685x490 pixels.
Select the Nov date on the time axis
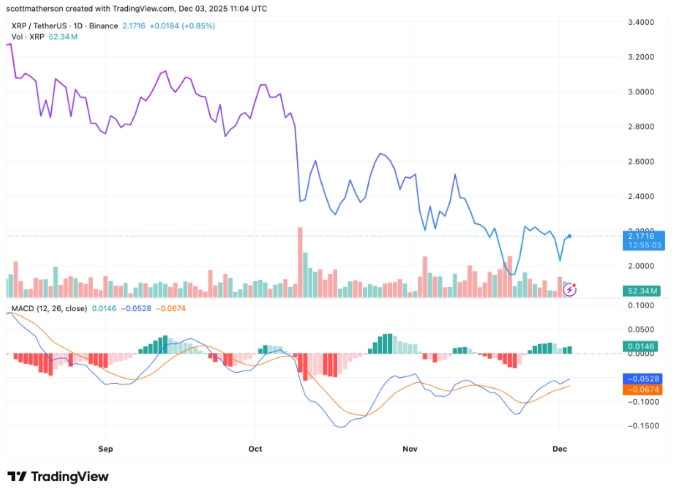click(x=407, y=449)
